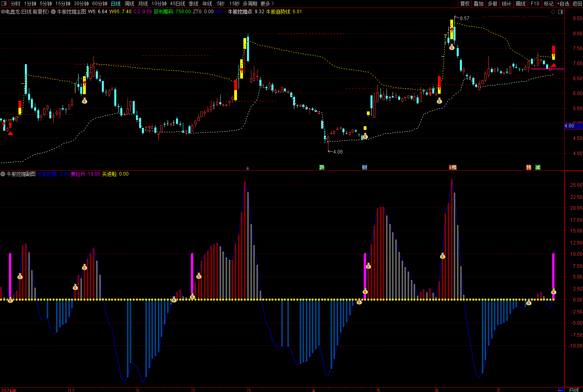Click the green 减 event marker

point(538,167)
